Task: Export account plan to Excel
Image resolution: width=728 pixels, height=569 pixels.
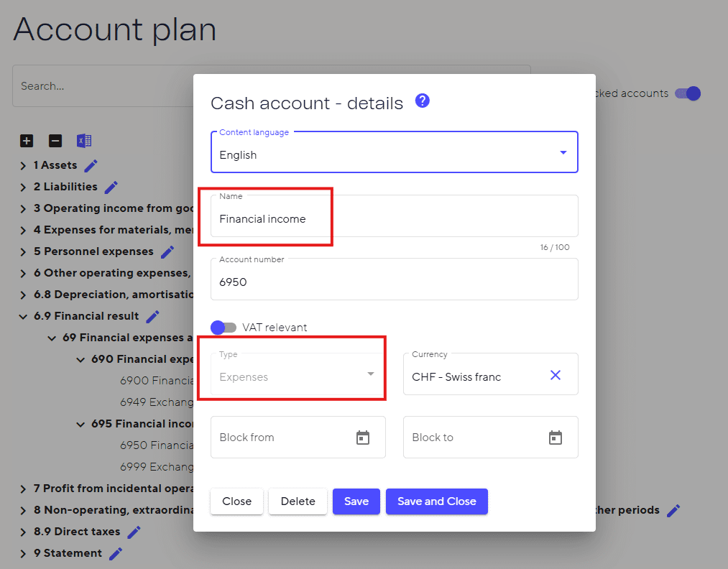Action: point(84,141)
